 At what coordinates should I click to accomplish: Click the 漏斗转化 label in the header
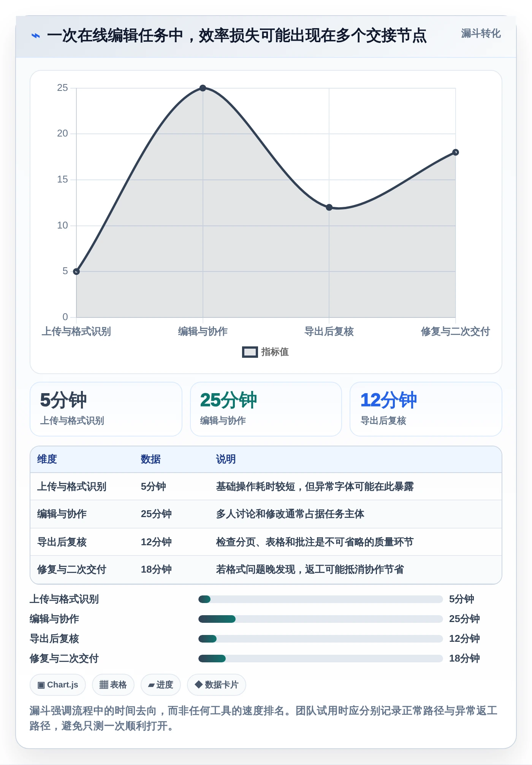click(481, 33)
